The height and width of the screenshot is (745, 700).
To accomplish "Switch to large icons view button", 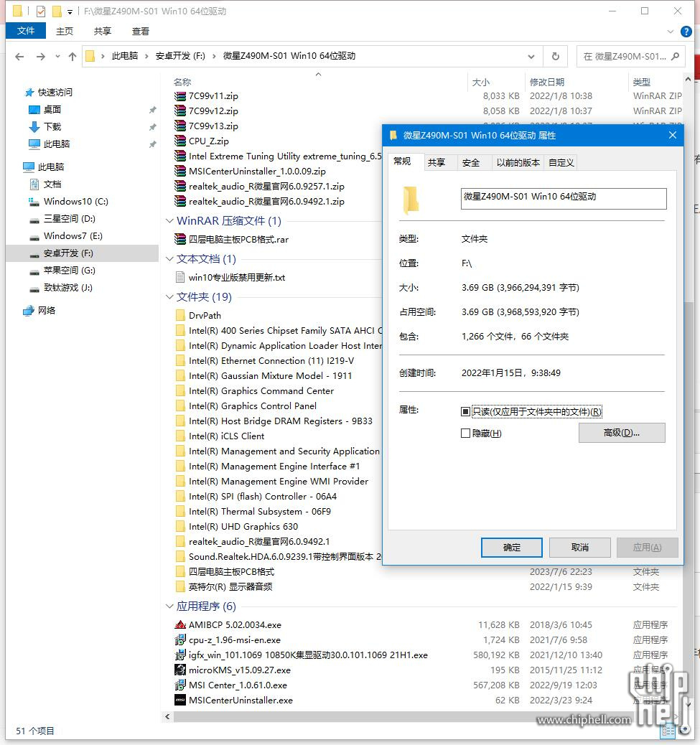I will (x=683, y=730).
